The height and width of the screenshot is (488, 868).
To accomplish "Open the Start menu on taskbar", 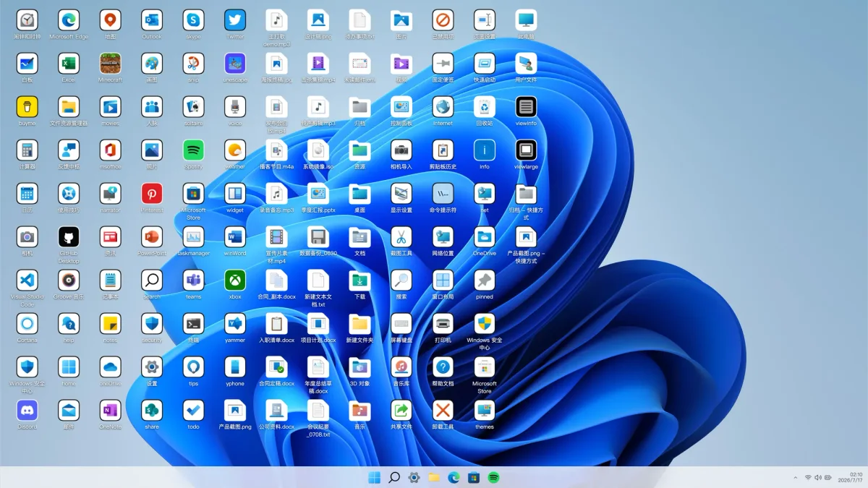I will 375,477.
